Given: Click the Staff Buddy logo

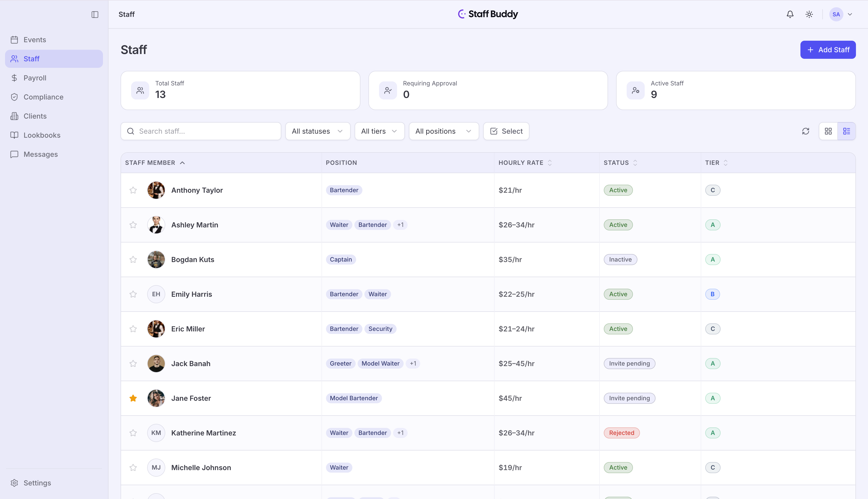Looking at the screenshot, I should click(x=488, y=14).
